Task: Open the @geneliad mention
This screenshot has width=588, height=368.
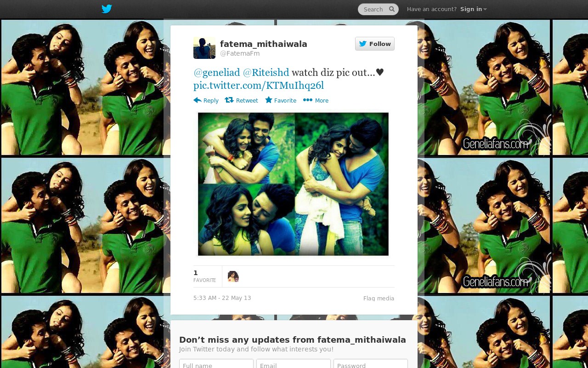Action: 217,72
